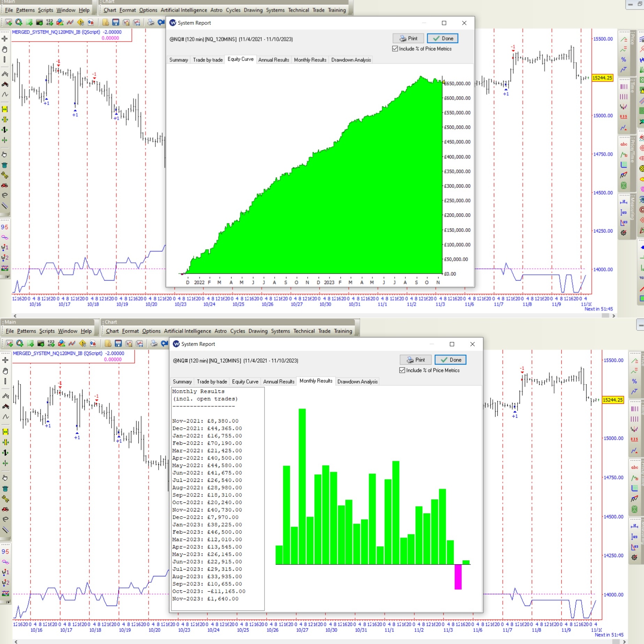Open the Cycles menu in bottom window
Viewport: 644px width, 644px height.
237,331
